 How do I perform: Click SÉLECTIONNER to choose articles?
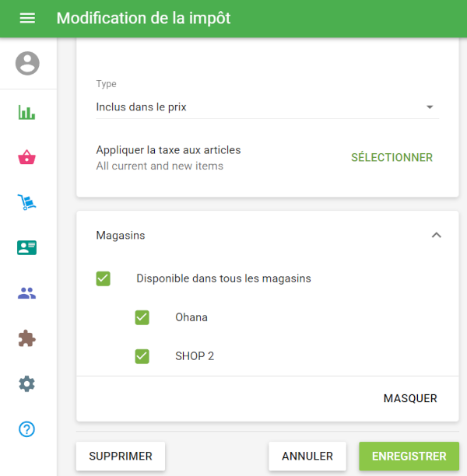click(x=392, y=157)
